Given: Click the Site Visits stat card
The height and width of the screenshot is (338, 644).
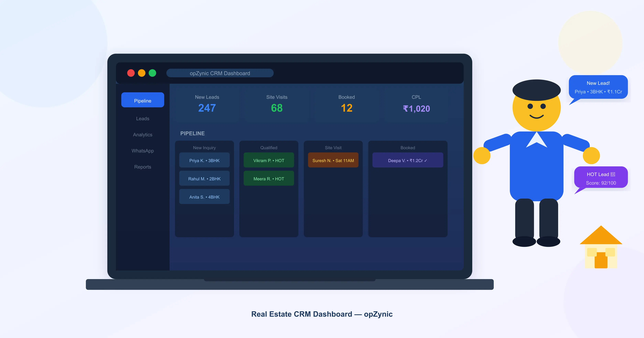Looking at the screenshot, I should click(277, 104).
